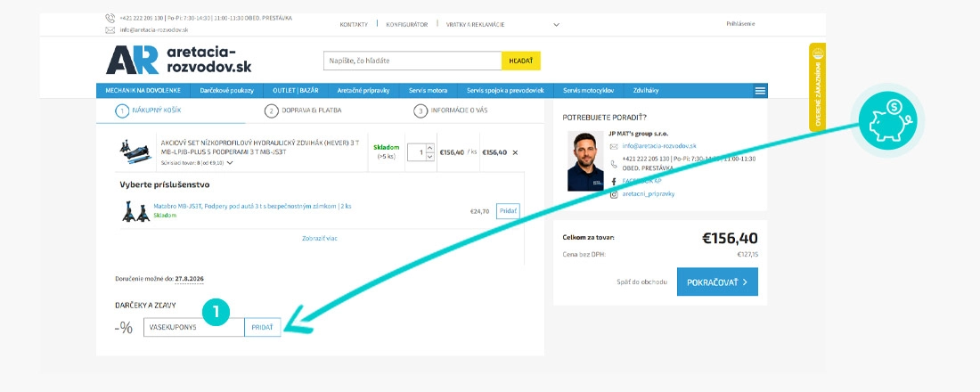
Task: Click the Vyberte príslušenstvo heading
Action: [x=165, y=185]
